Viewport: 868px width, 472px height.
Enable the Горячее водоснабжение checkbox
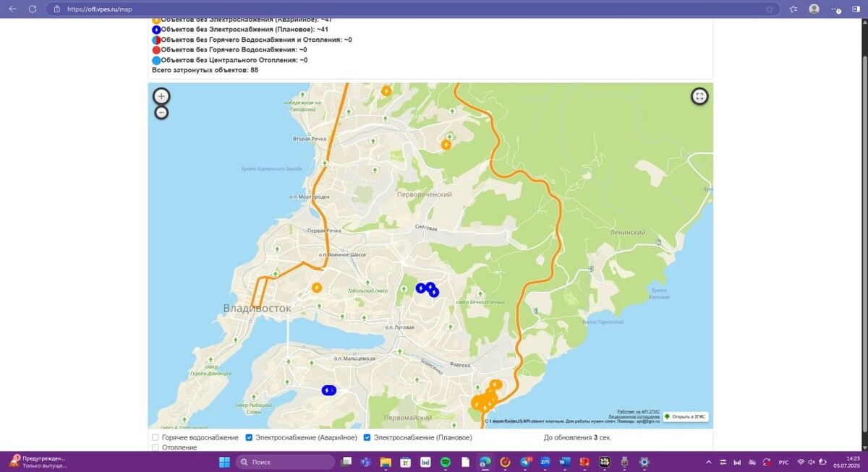156,438
